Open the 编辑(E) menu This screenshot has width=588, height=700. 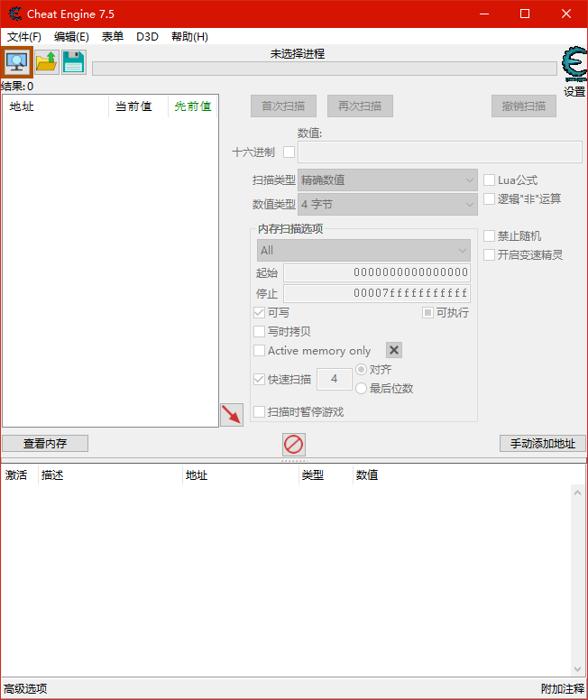pyautogui.click(x=71, y=37)
